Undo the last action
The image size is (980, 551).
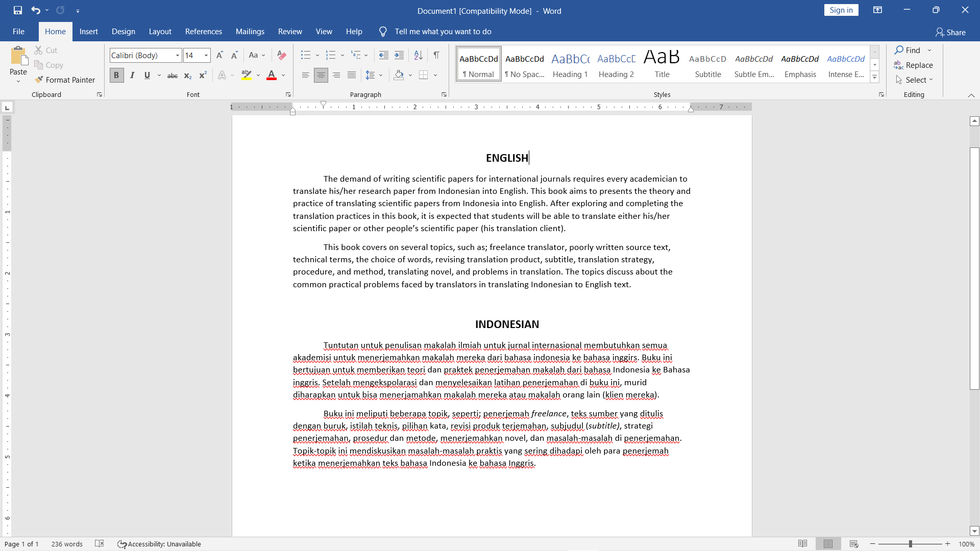pos(35,10)
